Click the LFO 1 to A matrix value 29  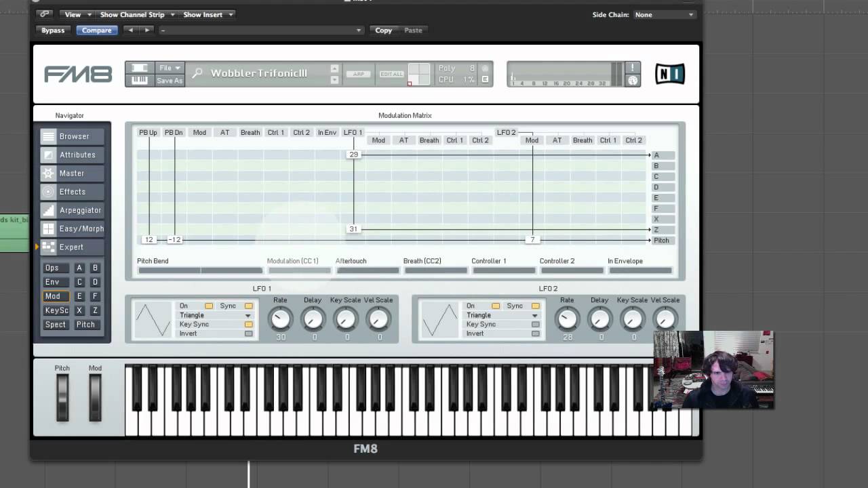353,155
